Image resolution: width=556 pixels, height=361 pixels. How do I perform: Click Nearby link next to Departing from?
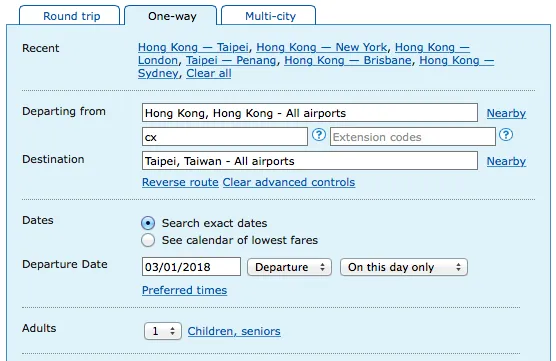pos(506,113)
